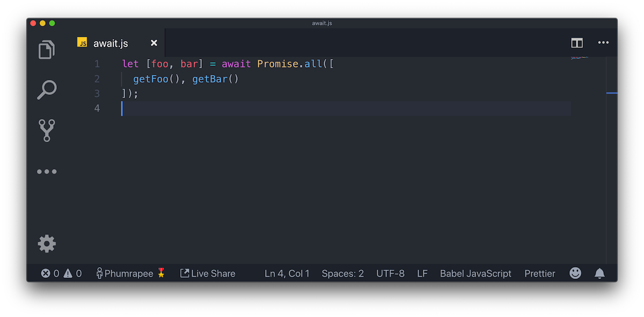Close the await.js tab
644x317 pixels.
[x=154, y=43]
